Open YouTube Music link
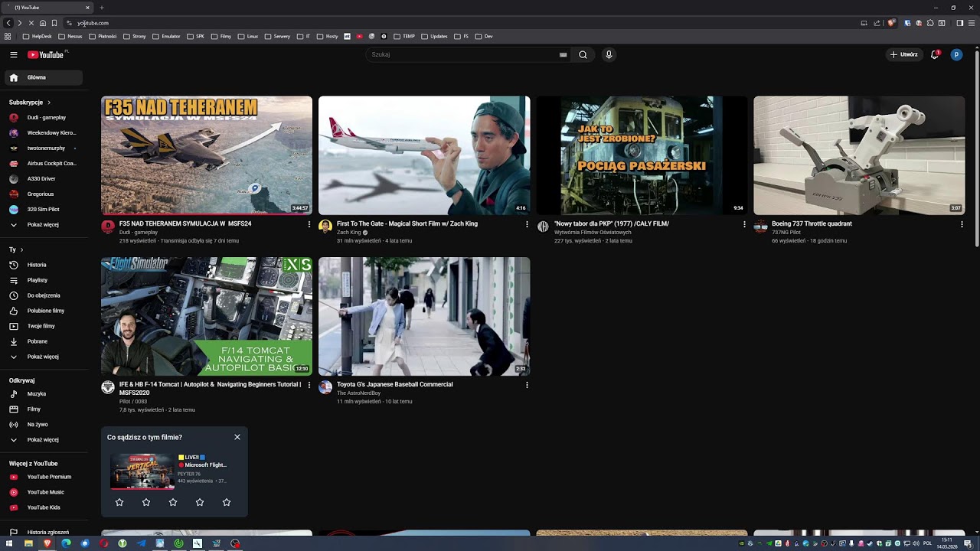The height and width of the screenshot is (551, 980). coord(44,492)
